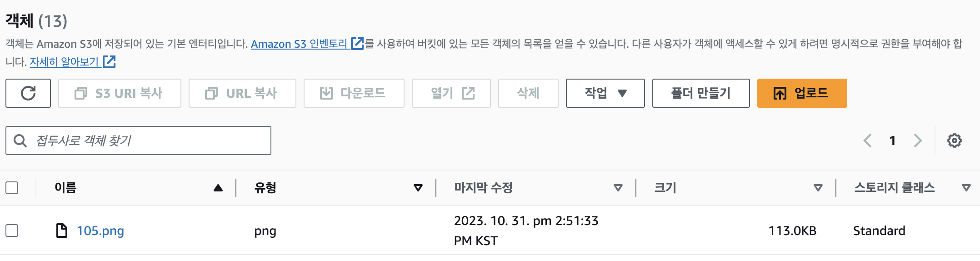Click the 업로드 upload button
Image resolution: width=980 pixels, height=261 pixels.
point(802,93)
